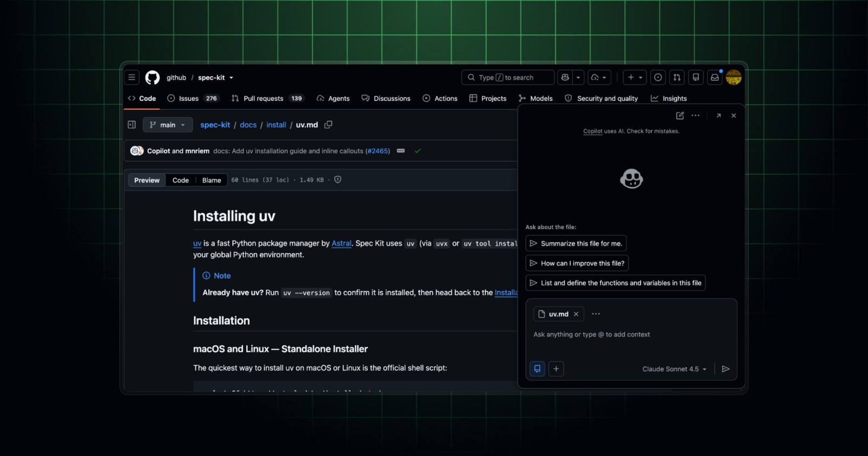Open the hamburger navigation menu
This screenshot has width=868, height=456.
132,78
